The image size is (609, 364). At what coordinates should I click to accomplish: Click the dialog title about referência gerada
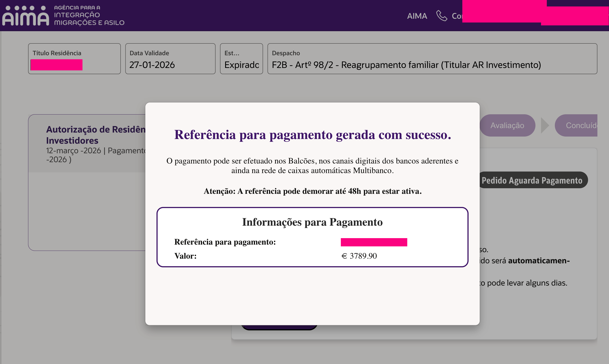tap(312, 135)
